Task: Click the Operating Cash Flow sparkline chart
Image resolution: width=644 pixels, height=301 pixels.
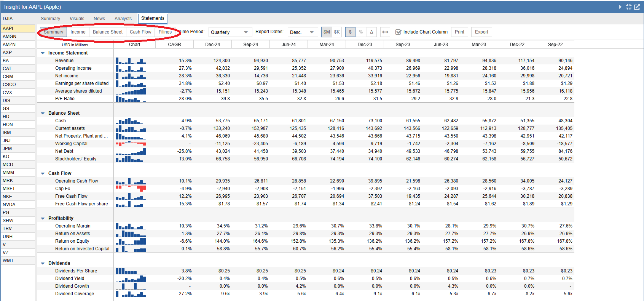Action: point(131,181)
